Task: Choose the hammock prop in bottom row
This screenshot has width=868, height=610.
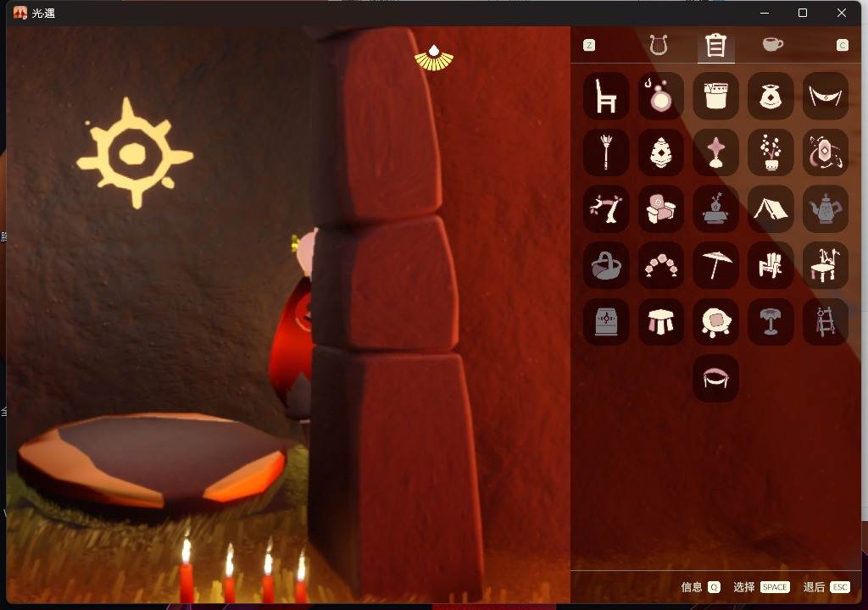Action: pyautogui.click(x=715, y=378)
